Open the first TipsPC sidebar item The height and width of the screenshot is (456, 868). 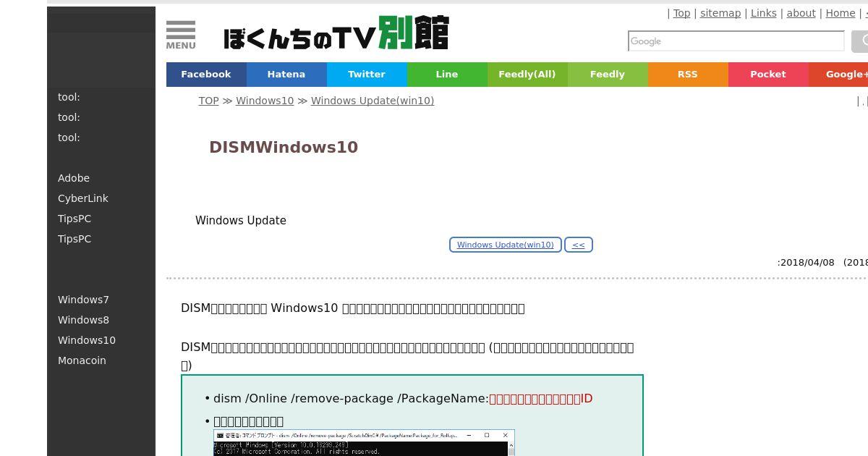[x=75, y=219]
